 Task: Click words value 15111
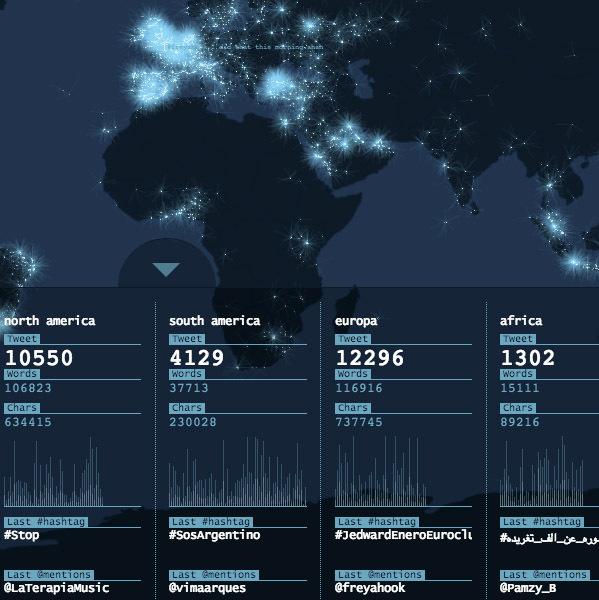coord(520,388)
